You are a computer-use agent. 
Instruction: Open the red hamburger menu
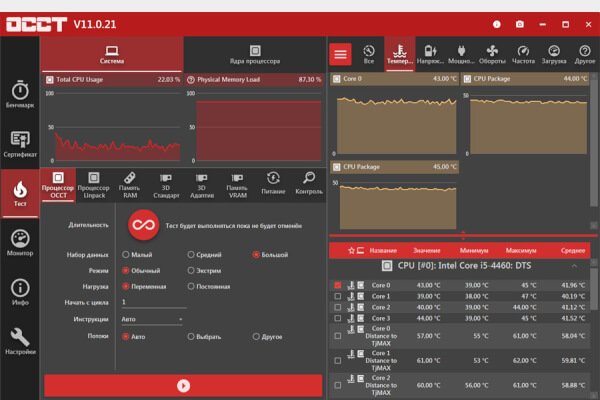pyautogui.click(x=341, y=54)
